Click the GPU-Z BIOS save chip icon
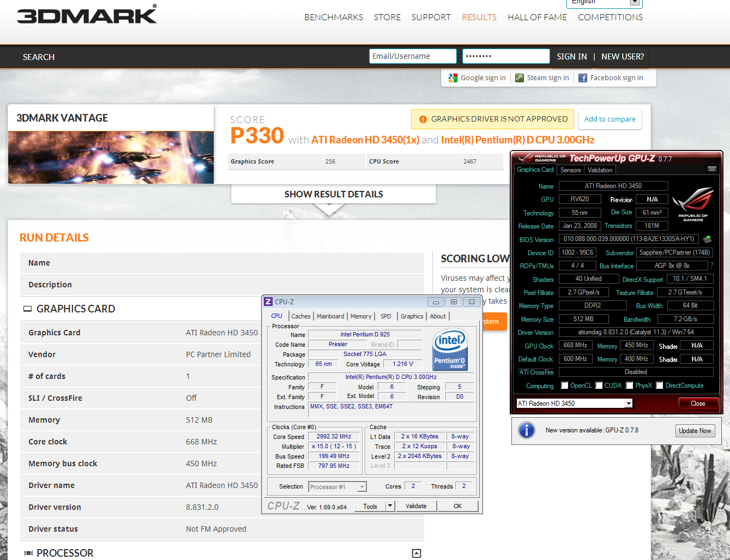The width and height of the screenshot is (730, 560). pos(708,239)
